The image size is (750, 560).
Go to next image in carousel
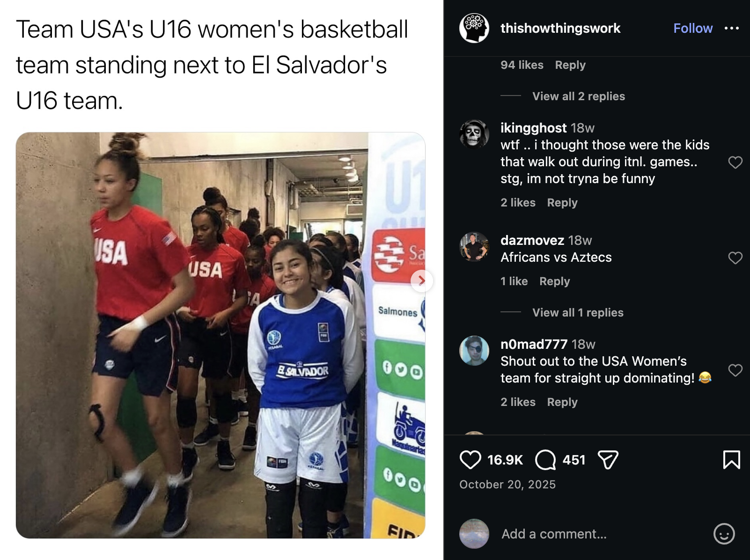421,280
